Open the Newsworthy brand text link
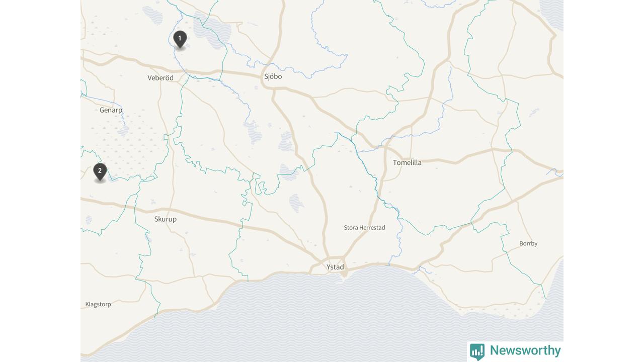Screen dimensions: 644x362 point(525,350)
